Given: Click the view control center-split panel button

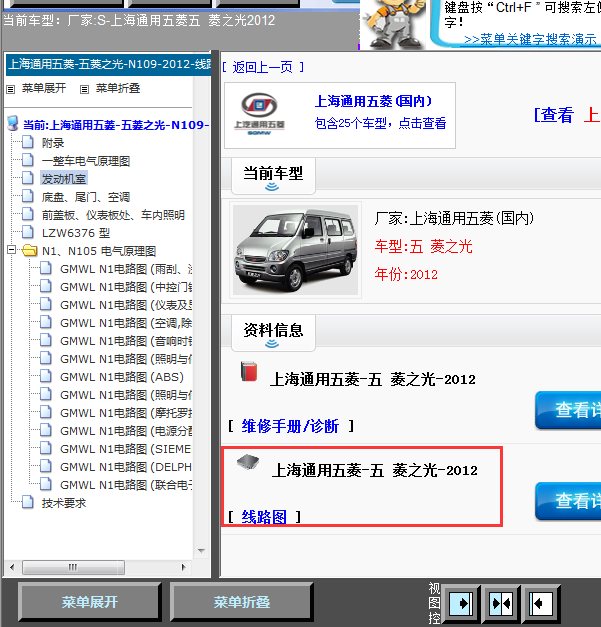Looking at the screenshot, I should pos(501,603).
